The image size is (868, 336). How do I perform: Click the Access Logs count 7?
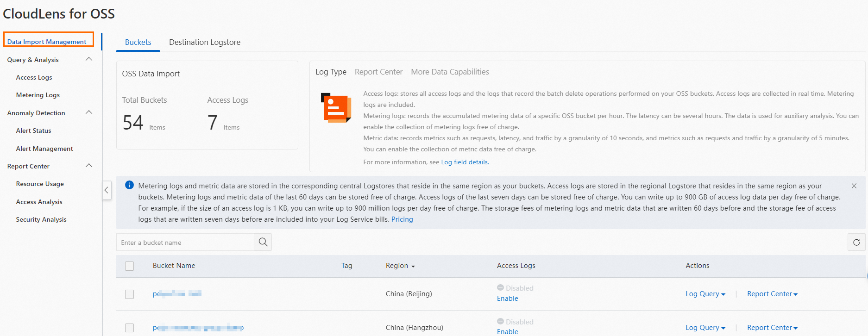tap(213, 123)
